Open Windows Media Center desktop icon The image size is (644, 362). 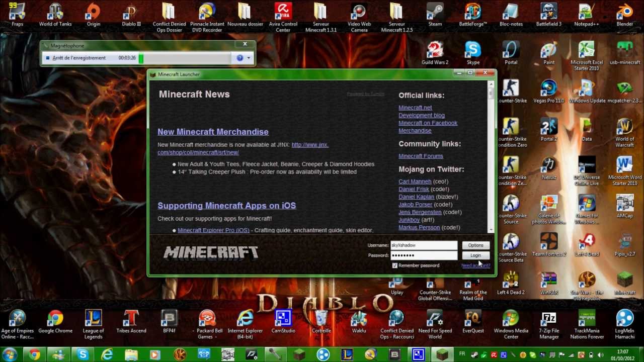tap(511, 325)
